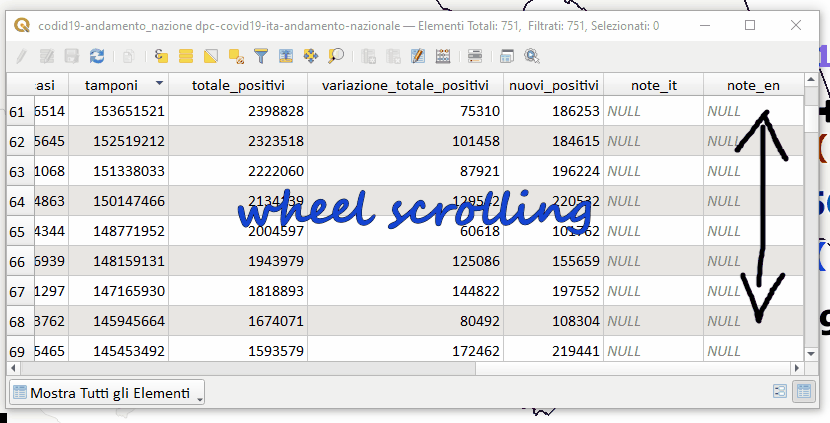
Task: Open select features by expression
Action: click(x=161, y=57)
